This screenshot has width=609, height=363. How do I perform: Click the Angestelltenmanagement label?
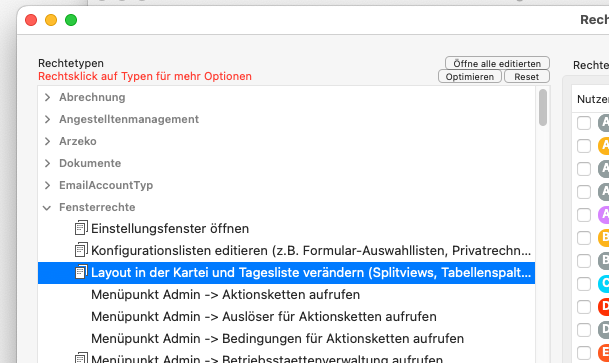[x=129, y=119]
